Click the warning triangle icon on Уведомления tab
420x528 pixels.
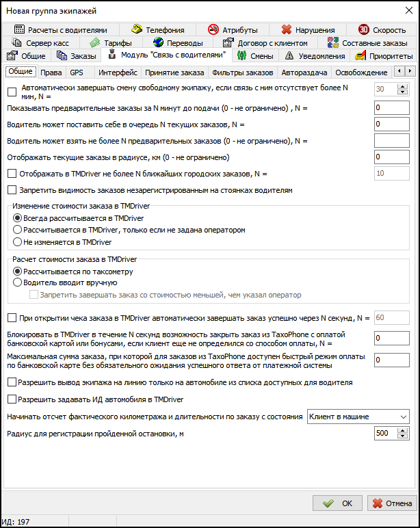pyautogui.click(x=290, y=56)
